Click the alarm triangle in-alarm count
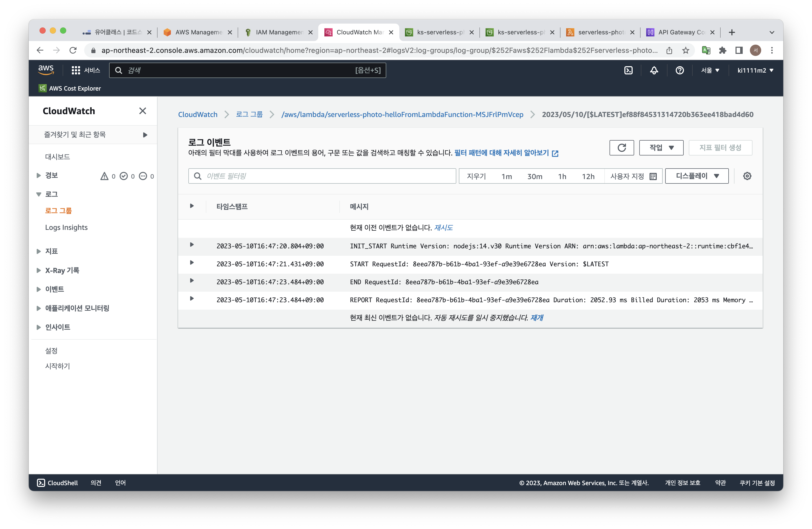Screen dimensions: 812x529 [108, 176]
